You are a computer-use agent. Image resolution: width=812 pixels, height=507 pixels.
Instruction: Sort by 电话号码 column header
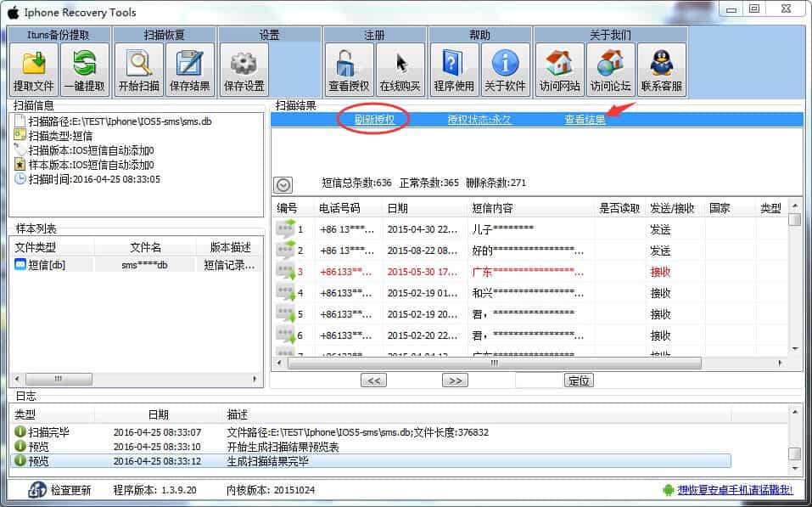click(348, 208)
